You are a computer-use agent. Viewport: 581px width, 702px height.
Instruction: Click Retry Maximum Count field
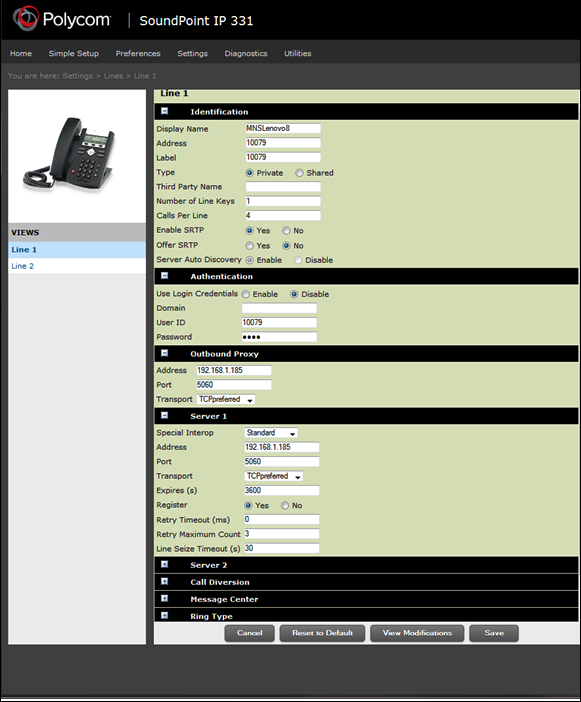[x=282, y=534]
